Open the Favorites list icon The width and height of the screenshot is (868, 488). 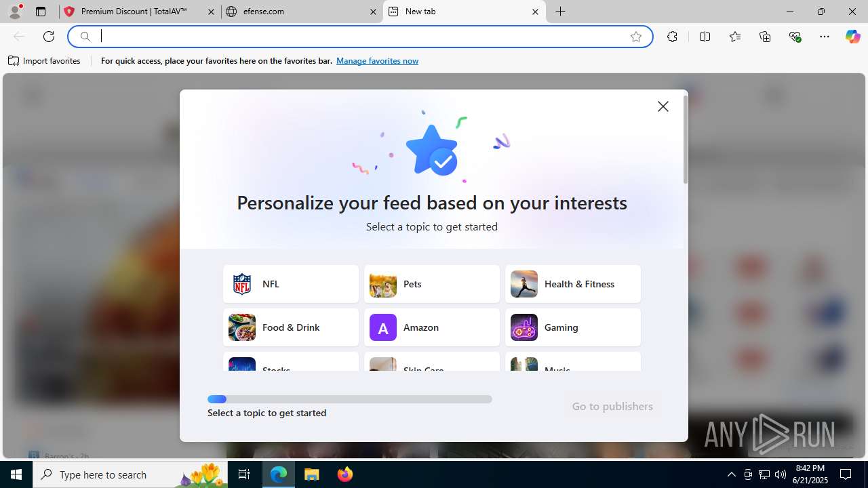coord(735,37)
